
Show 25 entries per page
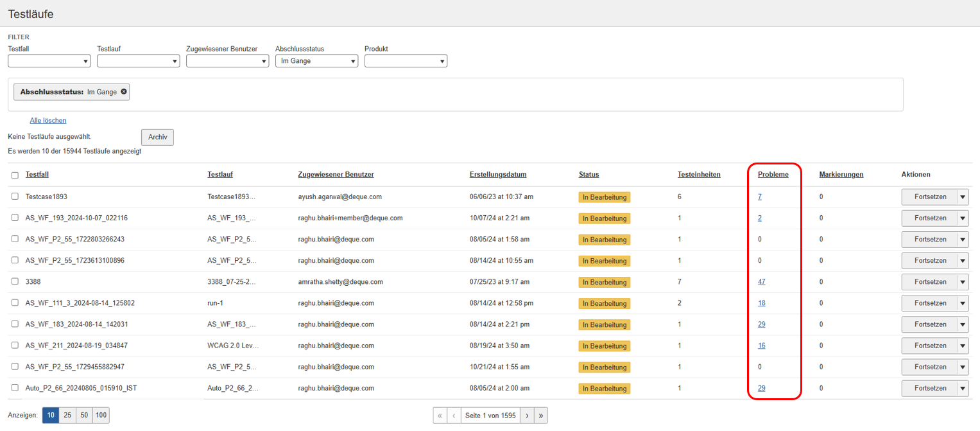(67, 416)
